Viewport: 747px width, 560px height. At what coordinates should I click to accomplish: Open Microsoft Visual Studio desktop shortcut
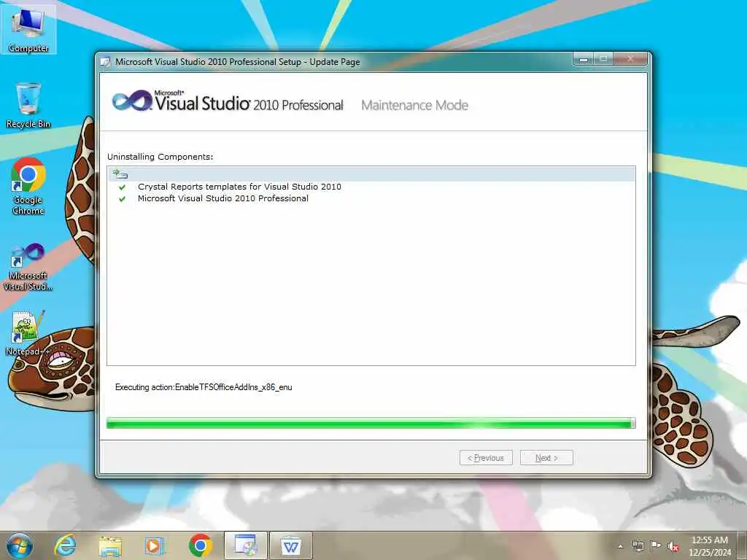point(28,267)
